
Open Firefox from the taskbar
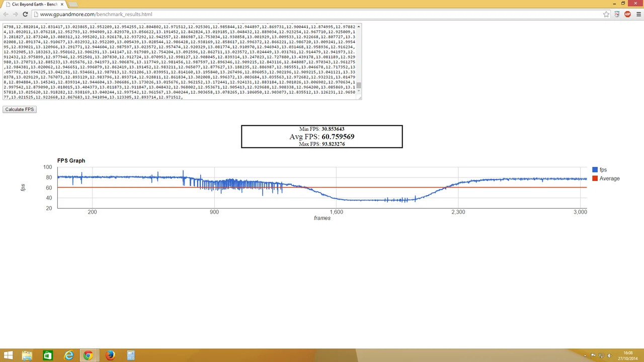point(110,356)
